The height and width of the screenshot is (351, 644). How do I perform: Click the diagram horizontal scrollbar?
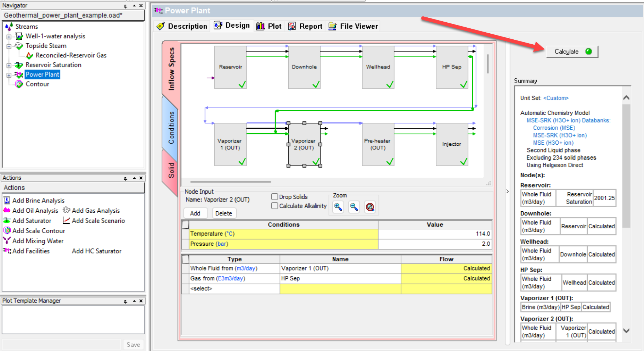[230, 182]
